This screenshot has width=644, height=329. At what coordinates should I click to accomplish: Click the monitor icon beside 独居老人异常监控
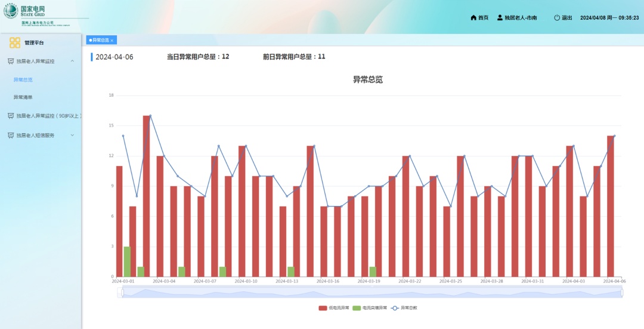click(11, 61)
